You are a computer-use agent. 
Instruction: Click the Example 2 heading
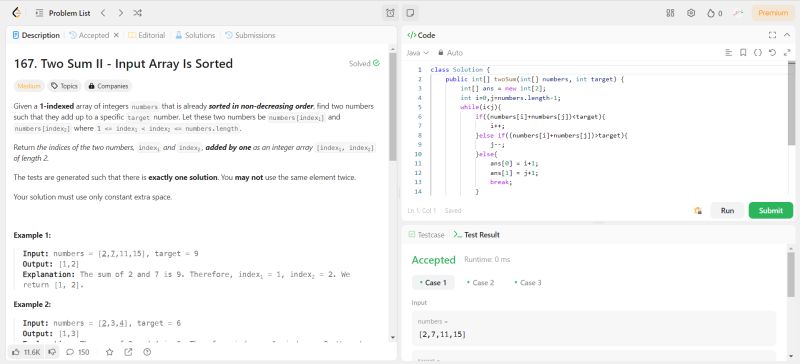coord(32,304)
